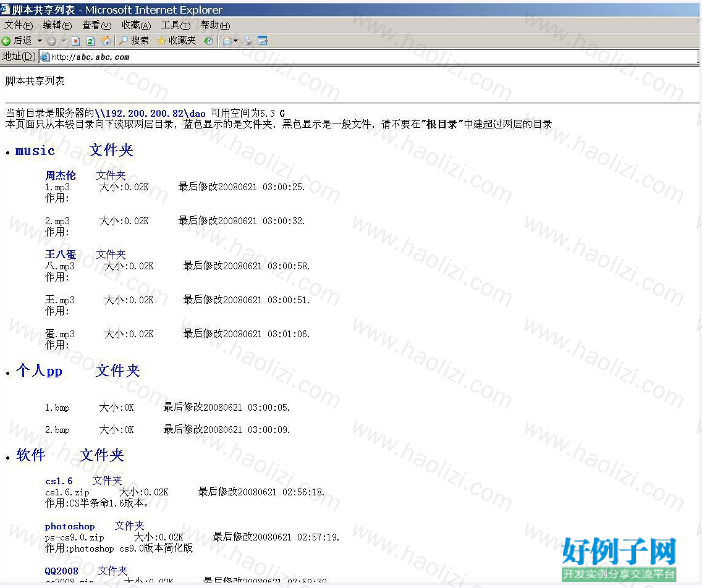Open the cs1.6 subfolder link

pos(59,481)
